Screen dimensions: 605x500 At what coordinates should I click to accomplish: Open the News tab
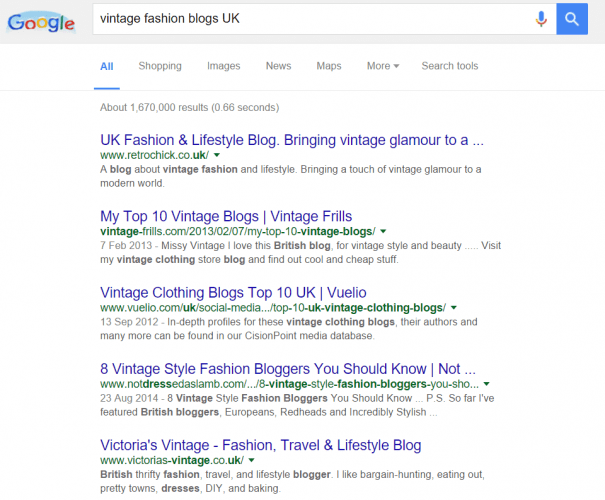tap(278, 66)
